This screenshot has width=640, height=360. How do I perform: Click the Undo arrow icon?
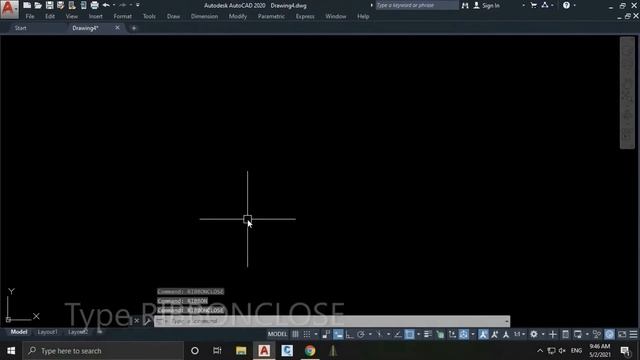click(106, 5)
